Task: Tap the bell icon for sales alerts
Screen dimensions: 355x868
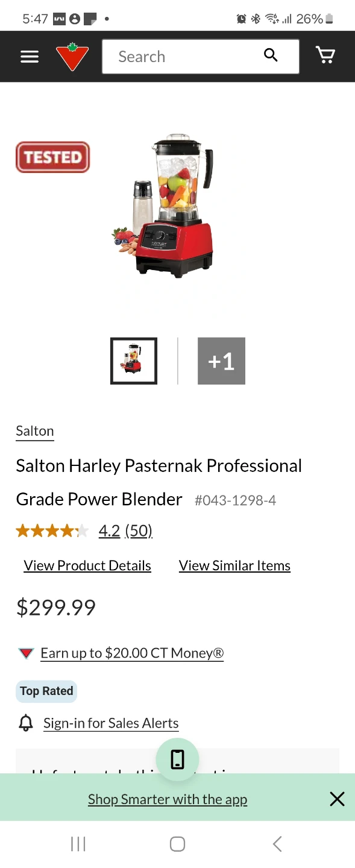Action: coord(26,723)
